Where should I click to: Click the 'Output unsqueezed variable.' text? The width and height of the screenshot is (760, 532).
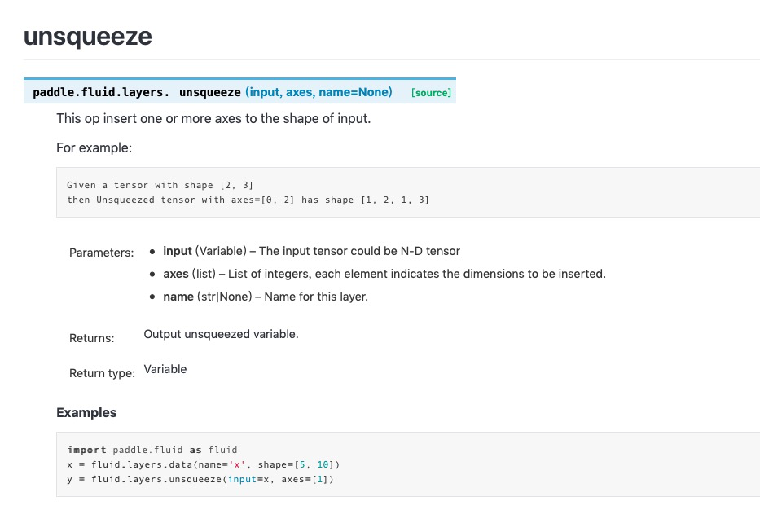click(221, 334)
